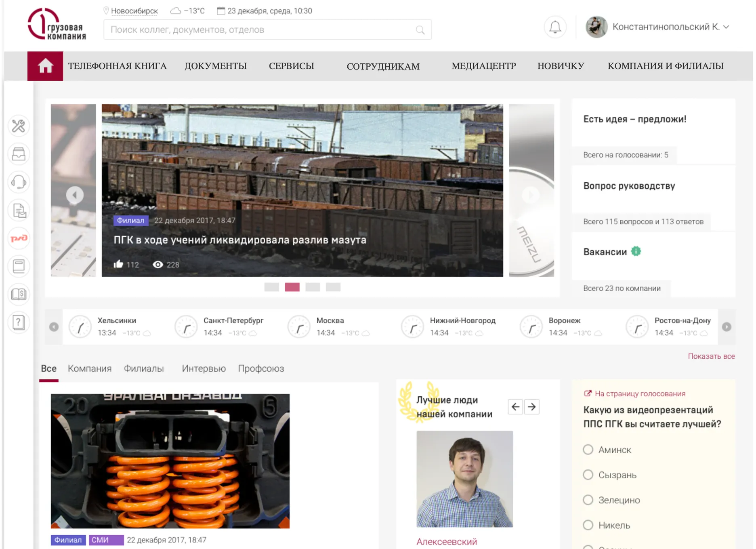Screen dimensions: 756x549
Task: Show next news slide arrow
Action: (x=531, y=195)
